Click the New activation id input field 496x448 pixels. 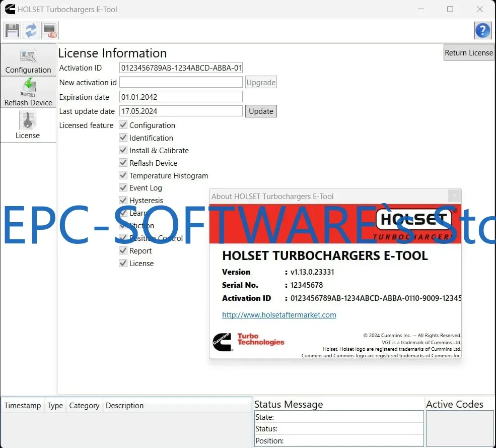click(x=181, y=82)
